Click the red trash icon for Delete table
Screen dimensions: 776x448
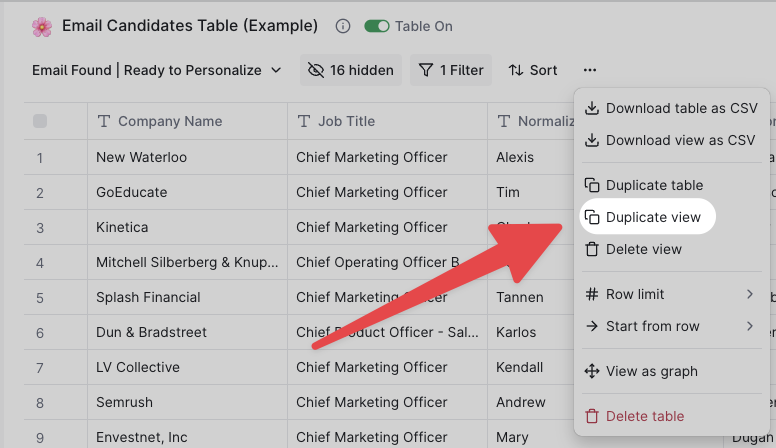pos(592,416)
